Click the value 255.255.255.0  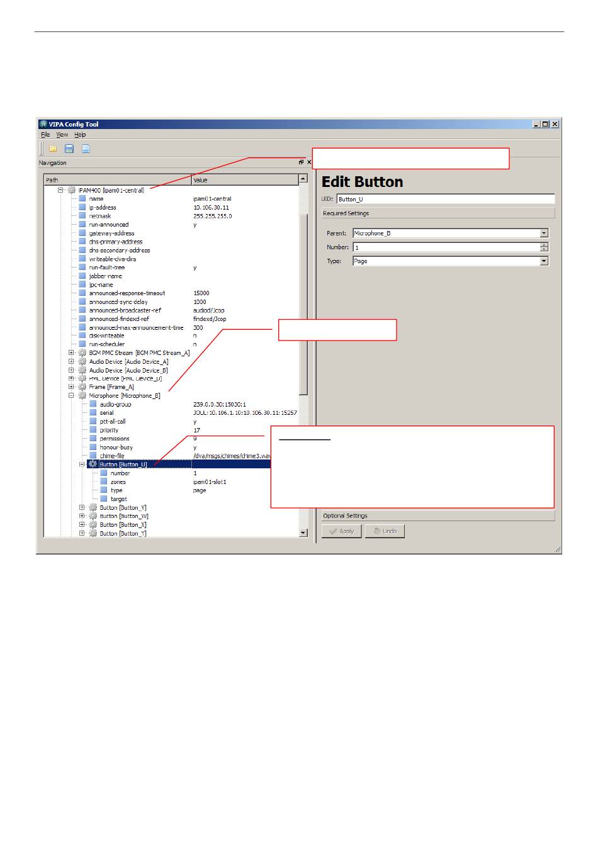coord(213,216)
